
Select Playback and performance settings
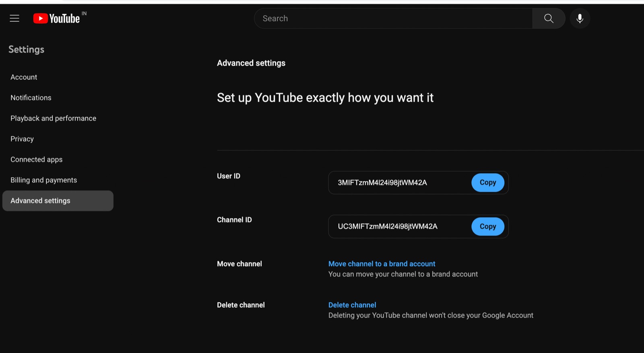pos(54,118)
